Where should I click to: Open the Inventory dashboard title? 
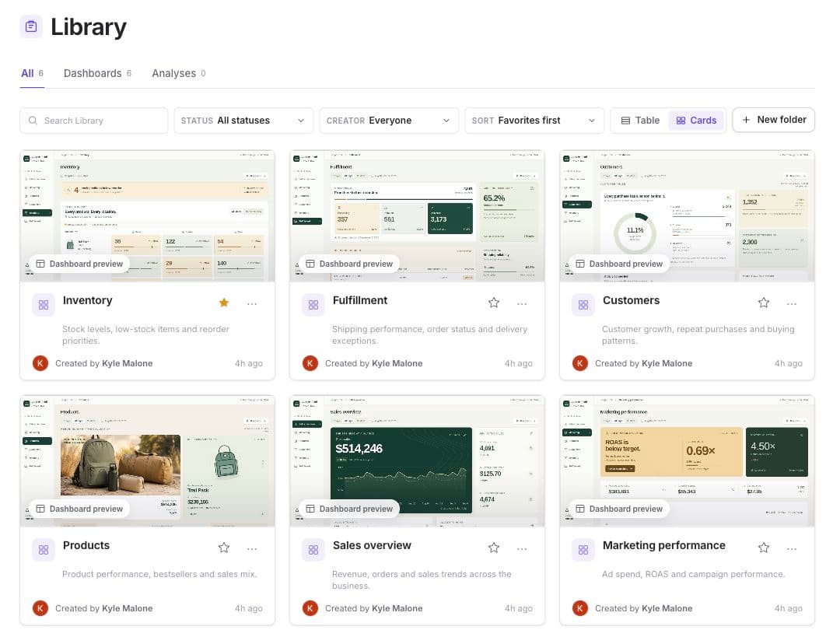87,300
